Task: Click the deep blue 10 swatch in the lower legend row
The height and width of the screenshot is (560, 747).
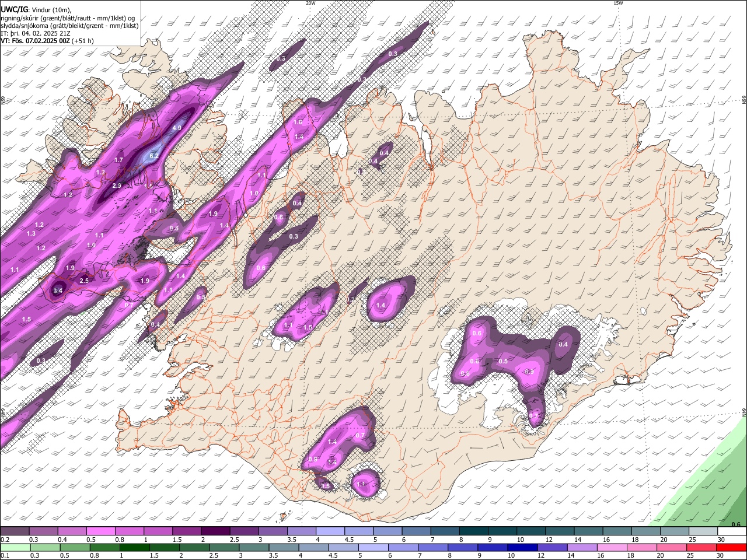Action: (x=522, y=547)
